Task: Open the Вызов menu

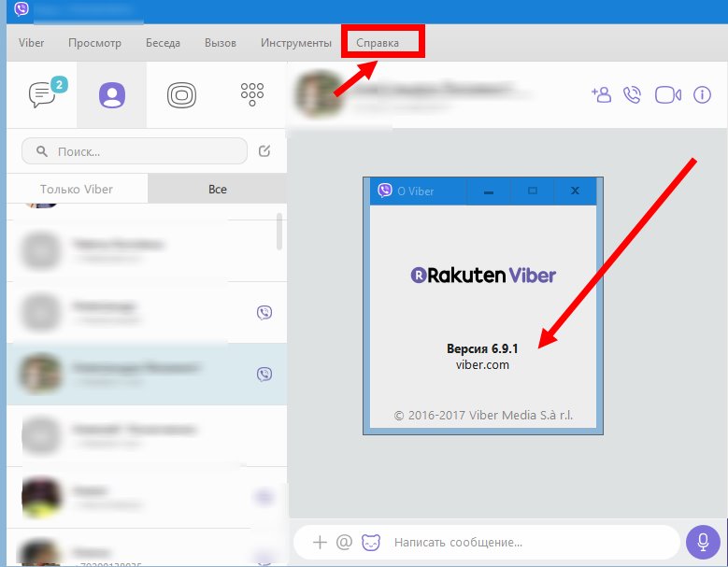Action: click(x=221, y=43)
